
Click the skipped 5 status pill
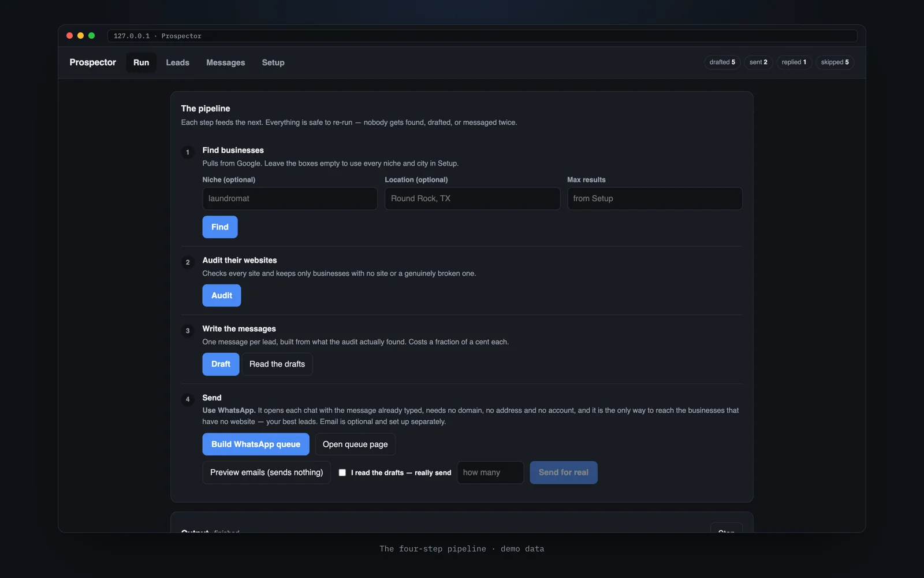click(835, 62)
